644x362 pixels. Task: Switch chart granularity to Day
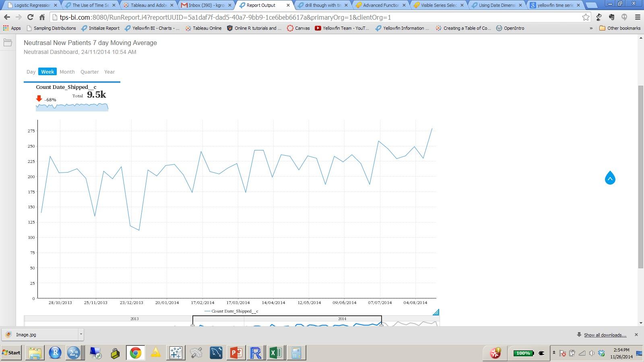pos(31,72)
